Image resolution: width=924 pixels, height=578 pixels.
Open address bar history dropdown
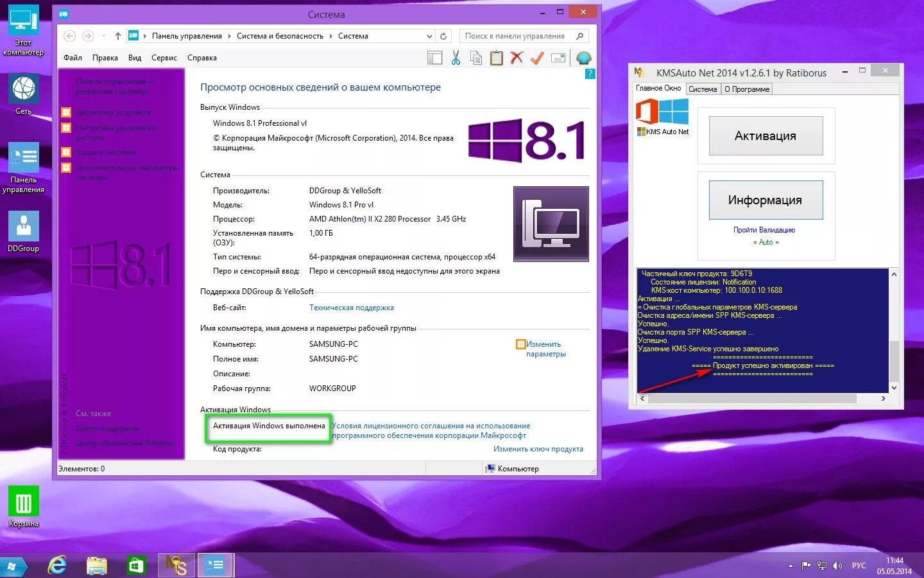[x=429, y=37]
